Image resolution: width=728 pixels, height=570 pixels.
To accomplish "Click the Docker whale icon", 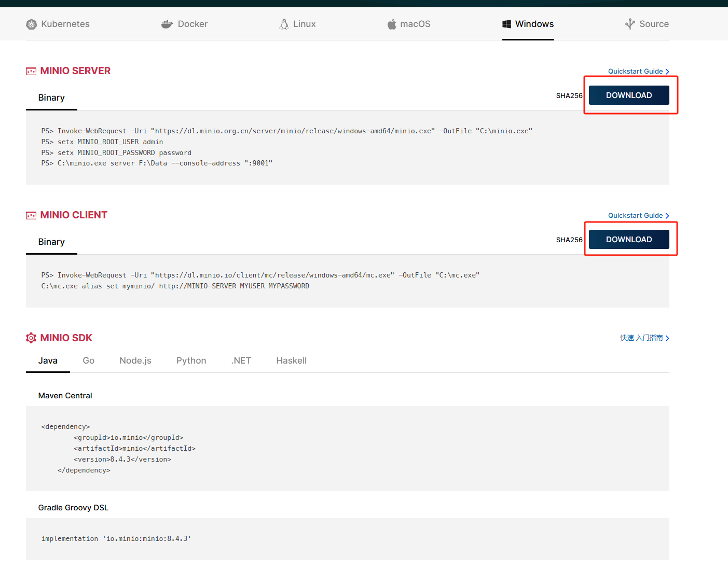I will click(167, 24).
